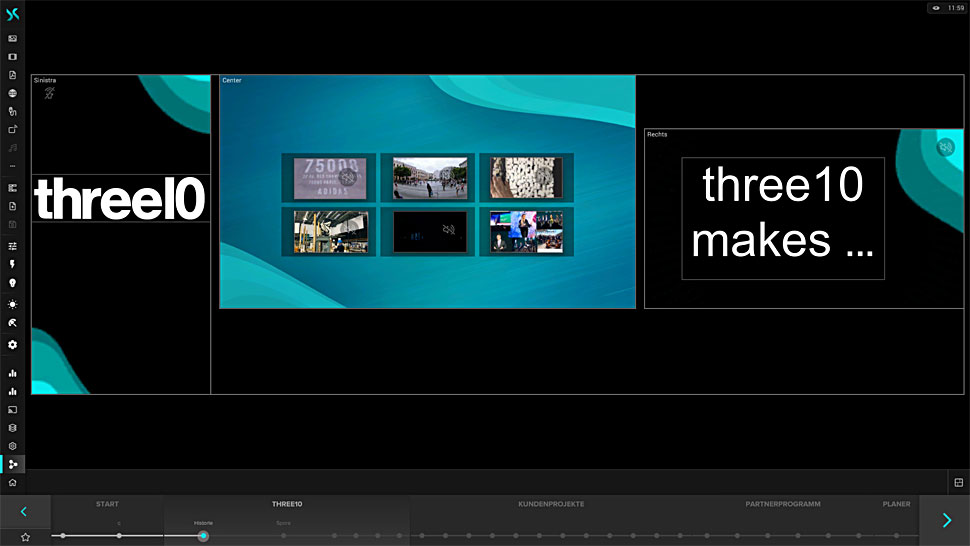Image resolution: width=970 pixels, height=546 pixels.
Task: Click the star favorites button
Action: point(25,537)
